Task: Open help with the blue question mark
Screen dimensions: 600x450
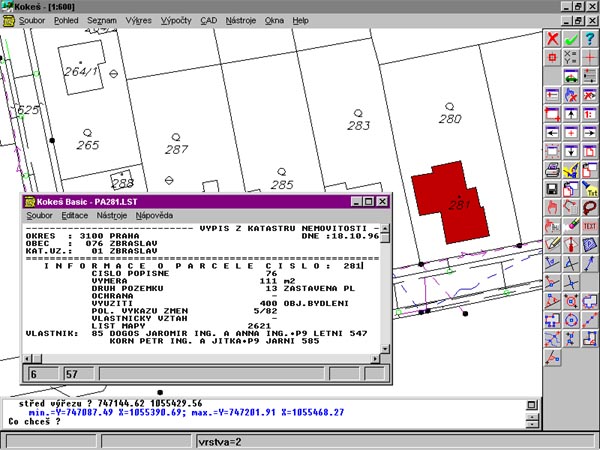Action: pyautogui.click(x=590, y=39)
